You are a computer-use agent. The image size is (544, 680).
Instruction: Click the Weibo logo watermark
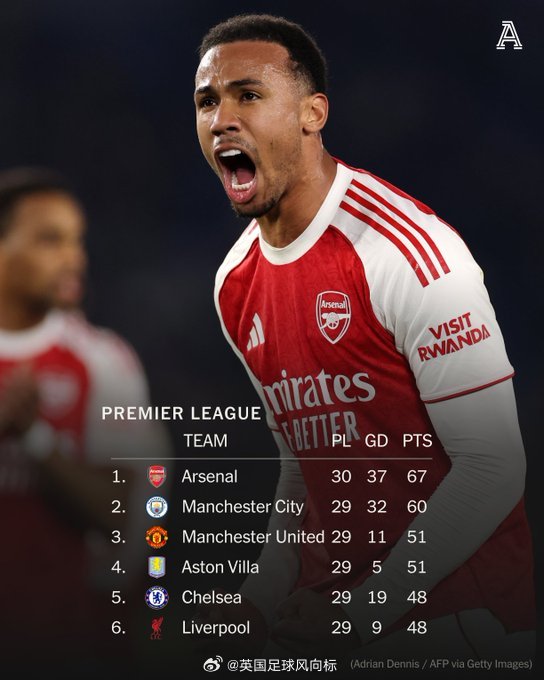pos(213,664)
